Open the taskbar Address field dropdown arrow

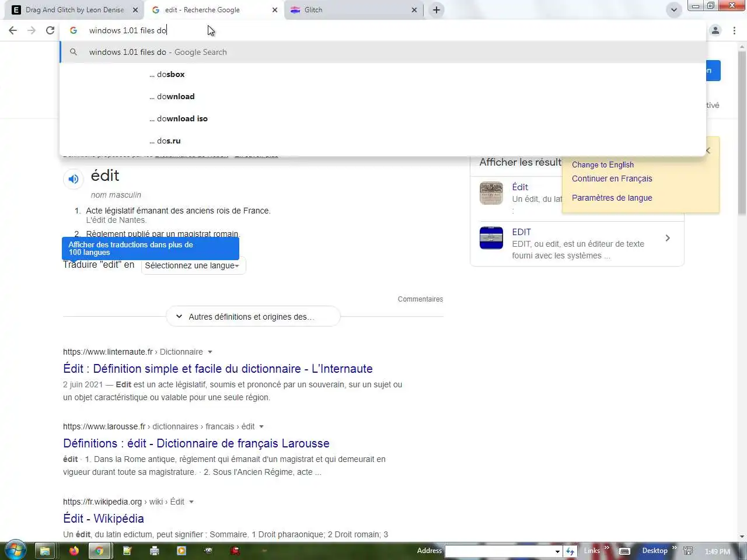(x=557, y=551)
